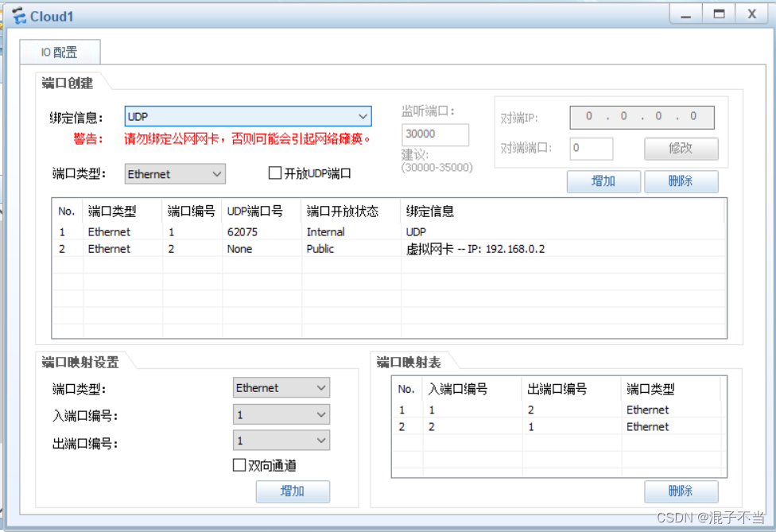This screenshot has width=776, height=532.
Task: Maximize the Cloud1 window
Action: (x=719, y=14)
